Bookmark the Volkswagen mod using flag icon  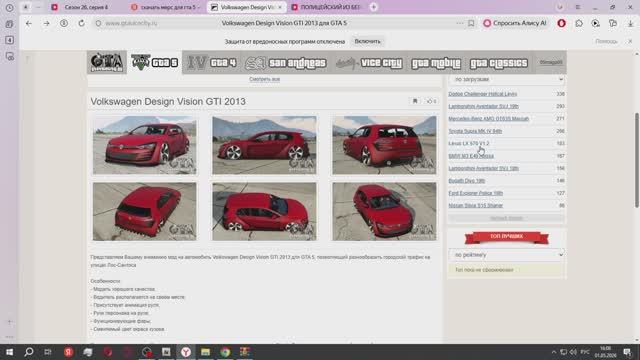415,101
